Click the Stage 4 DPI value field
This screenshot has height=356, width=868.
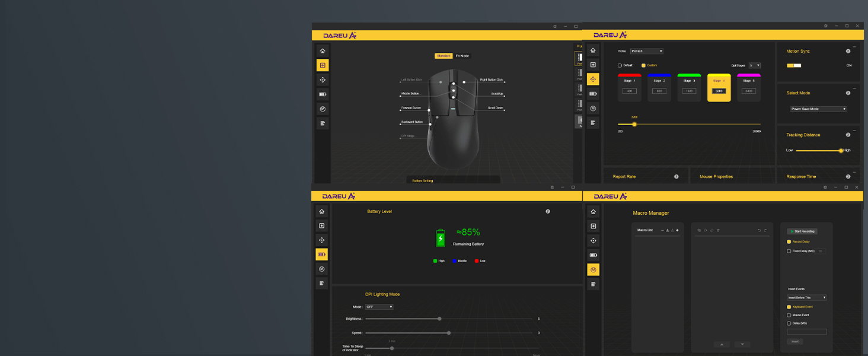[x=719, y=91]
